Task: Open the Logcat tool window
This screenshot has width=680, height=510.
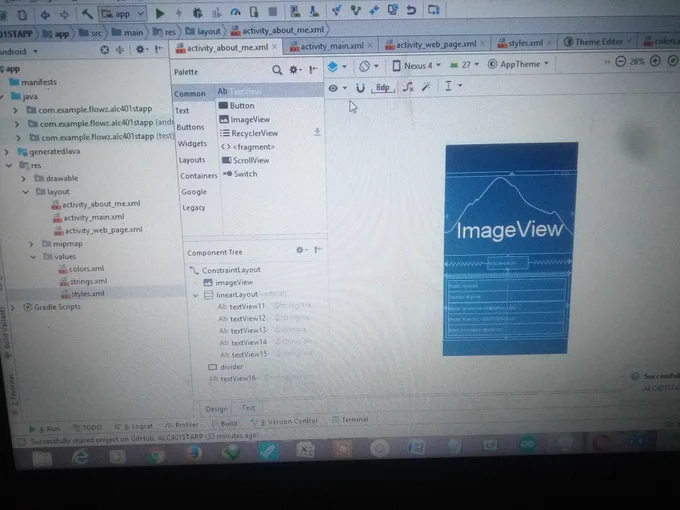Action: point(134,427)
